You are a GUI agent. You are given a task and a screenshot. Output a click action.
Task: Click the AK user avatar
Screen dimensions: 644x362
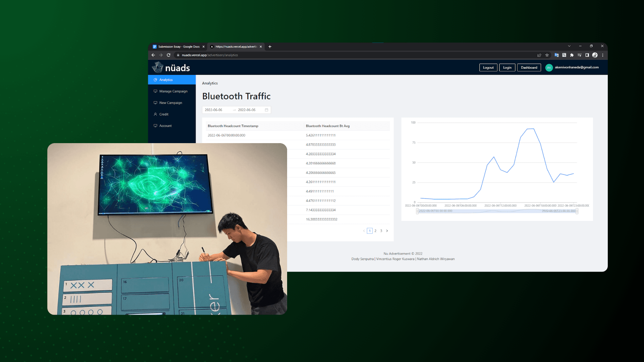click(x=549, y=68)
